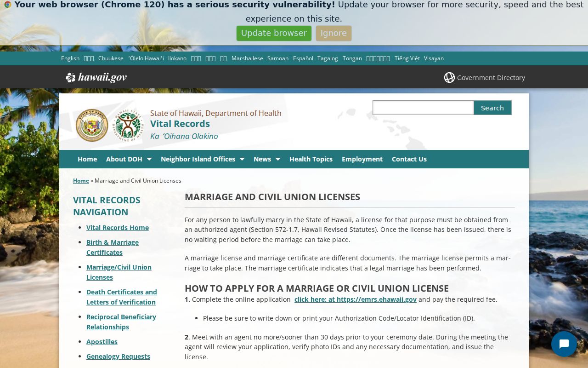
Task: Expand the Neighbor Island Offices dropdown arrow
Action: (242, 159)
